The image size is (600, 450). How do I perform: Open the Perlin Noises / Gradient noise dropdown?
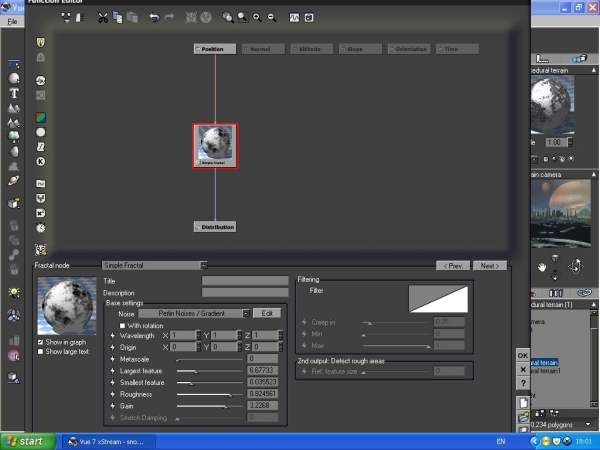click(246, 313)
